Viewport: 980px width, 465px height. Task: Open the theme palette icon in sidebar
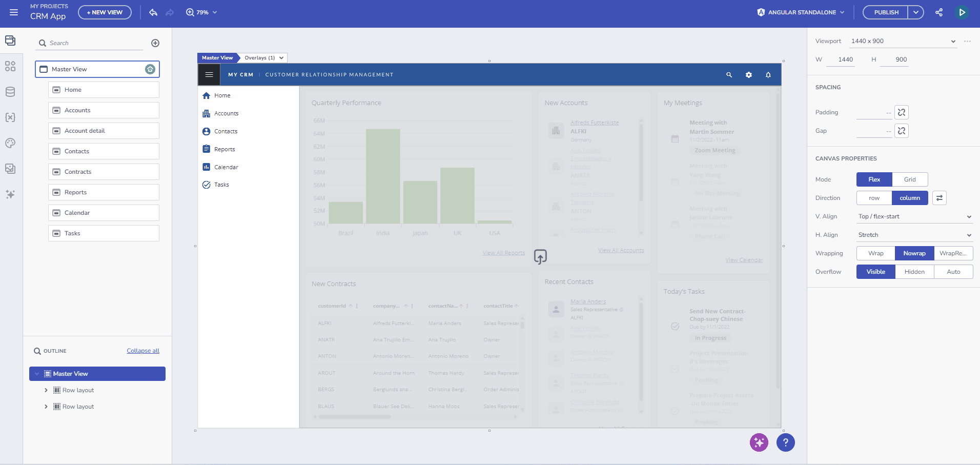click(x=10, y=143)
